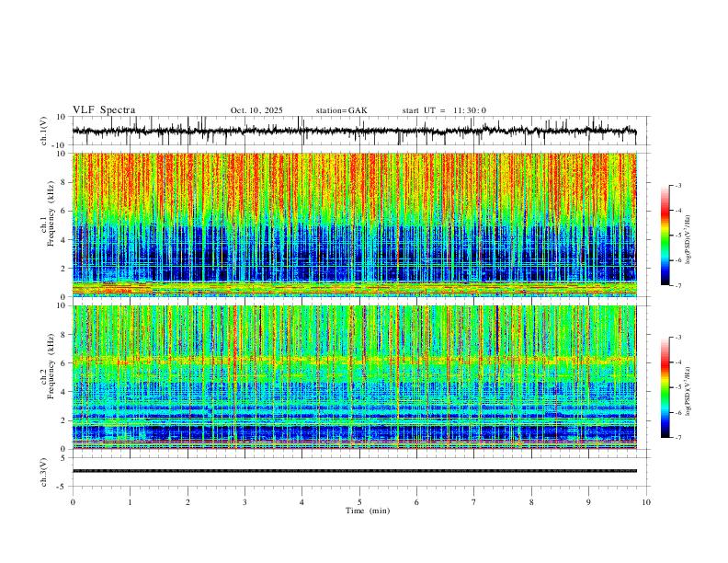Select the "4" tick on the Time axis
728x563 pixels.
301,502
